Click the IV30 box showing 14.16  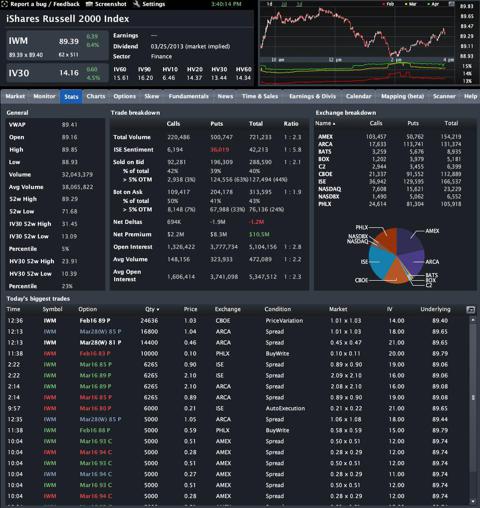(x=57, y=73)
